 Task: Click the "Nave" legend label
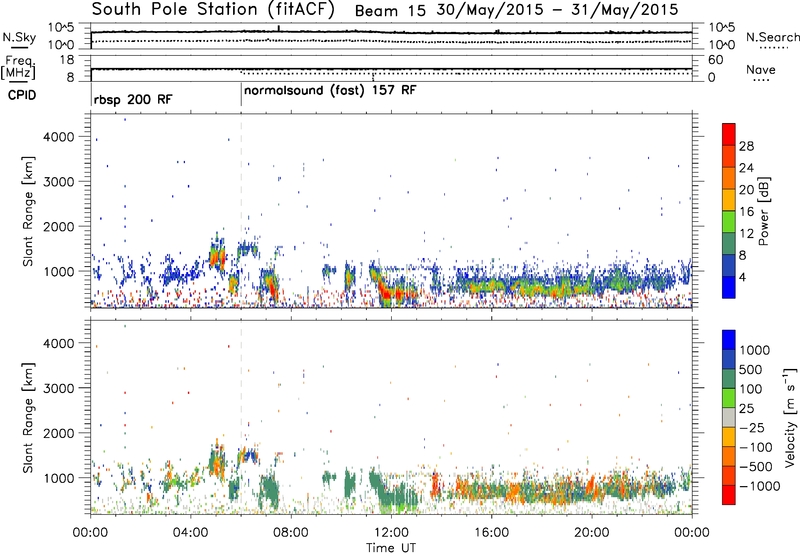pyautogui.click(x=761, y=69)
